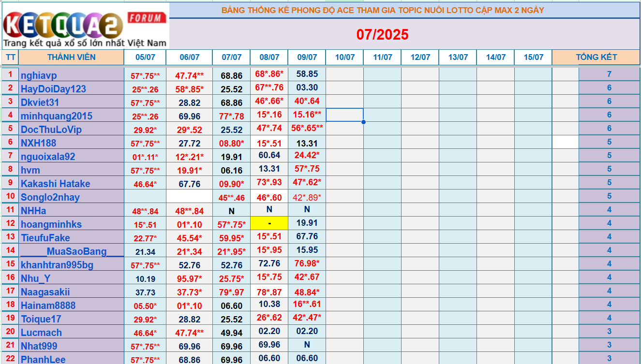Select member name nghiavp
The width and height of the screenshot is (641, 364).
[39, 75]
